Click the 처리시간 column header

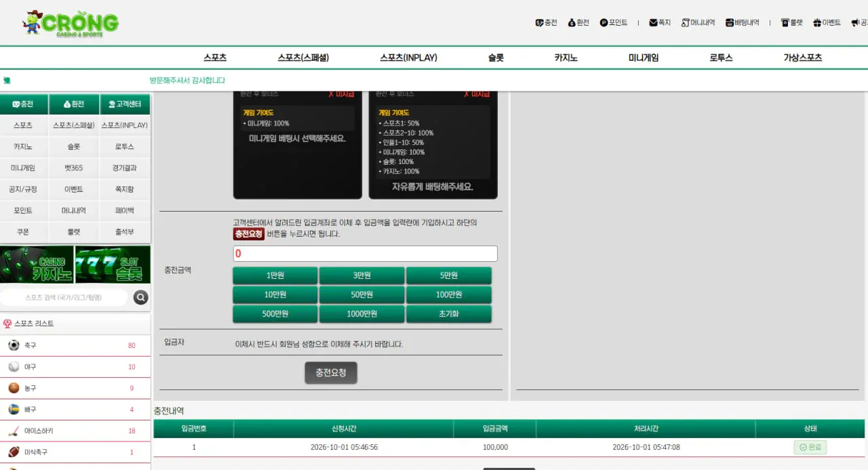646,429
